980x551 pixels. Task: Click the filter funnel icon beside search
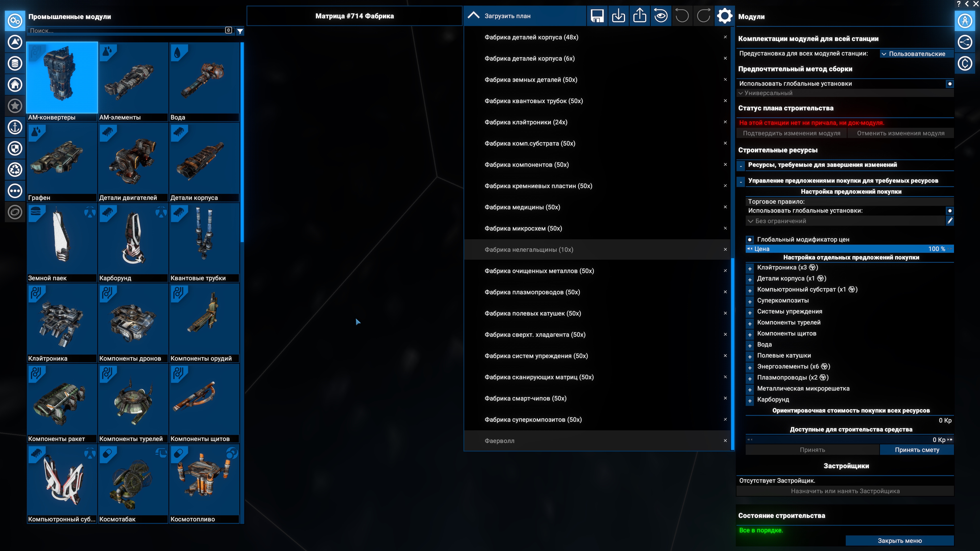point(240,31)
